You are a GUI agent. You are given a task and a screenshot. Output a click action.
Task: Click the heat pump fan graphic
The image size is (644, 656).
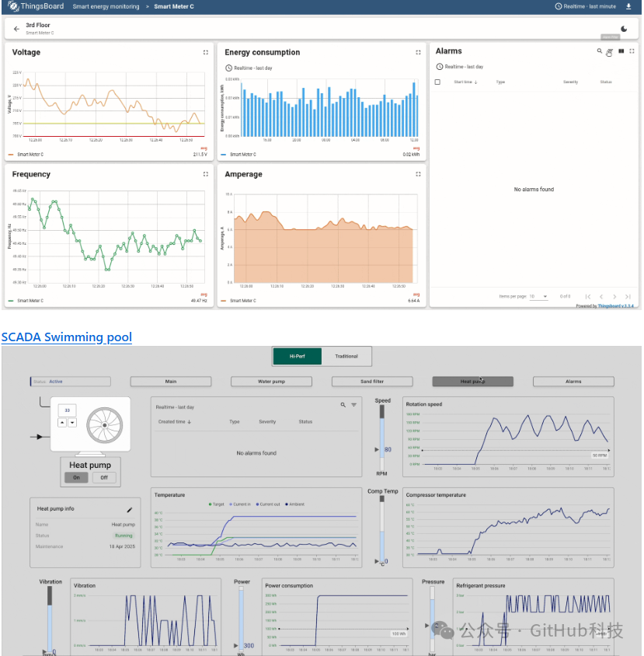coord(105,425)
